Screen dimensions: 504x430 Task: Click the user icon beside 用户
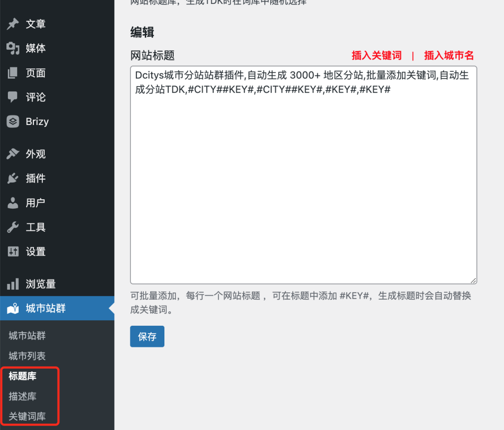(13, 203)
